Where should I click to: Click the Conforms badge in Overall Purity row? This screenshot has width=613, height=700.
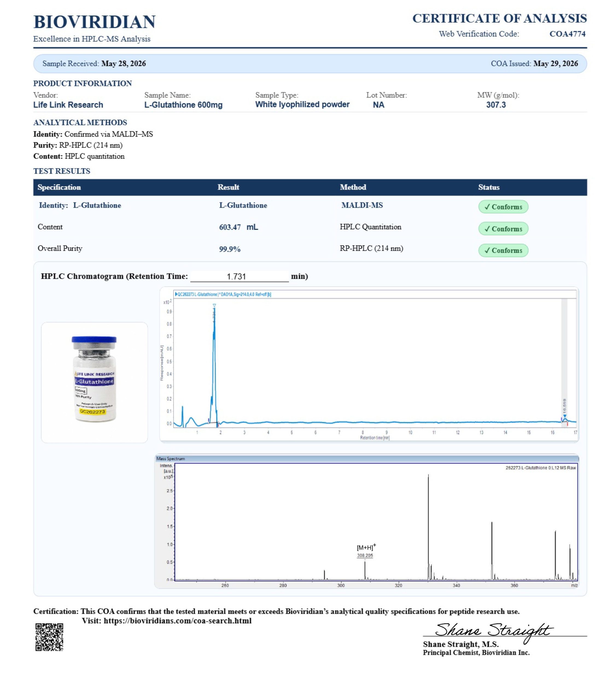coord(503,250)
